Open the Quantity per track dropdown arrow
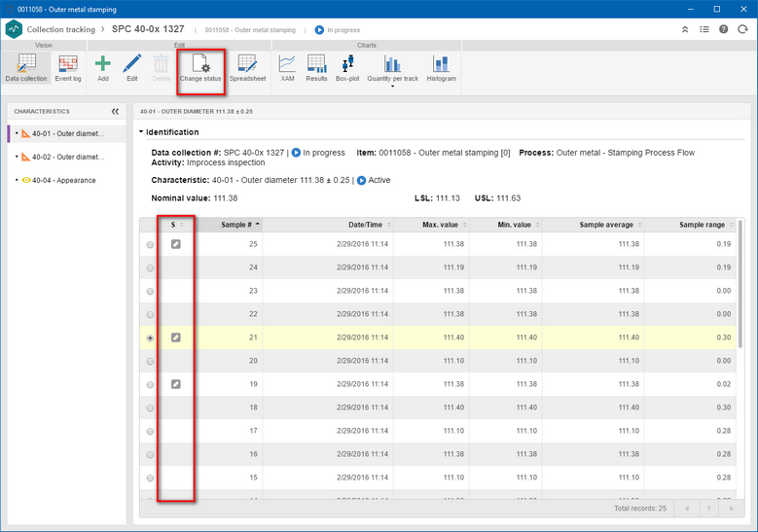 [392, 87]
